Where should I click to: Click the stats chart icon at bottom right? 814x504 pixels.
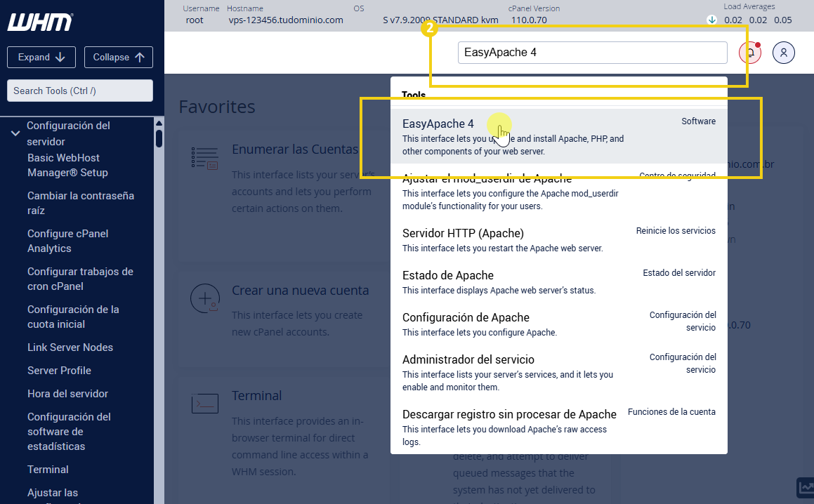(x=806, y=487)
